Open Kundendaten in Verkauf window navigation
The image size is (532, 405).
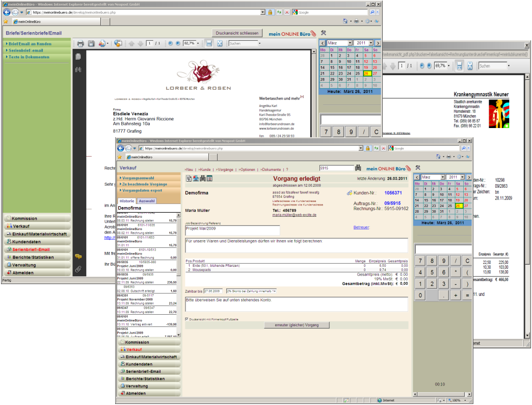pyautogui.click(x=149, y=364)
